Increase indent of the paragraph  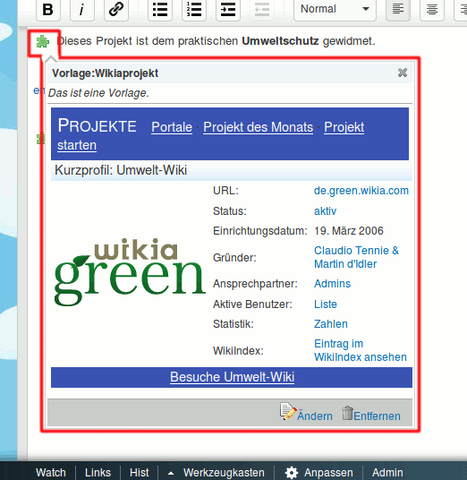point(228,10)
